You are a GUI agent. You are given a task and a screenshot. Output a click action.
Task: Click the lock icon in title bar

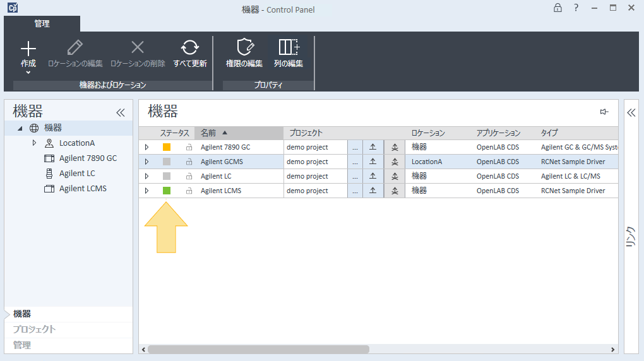(x=558, y=8)
